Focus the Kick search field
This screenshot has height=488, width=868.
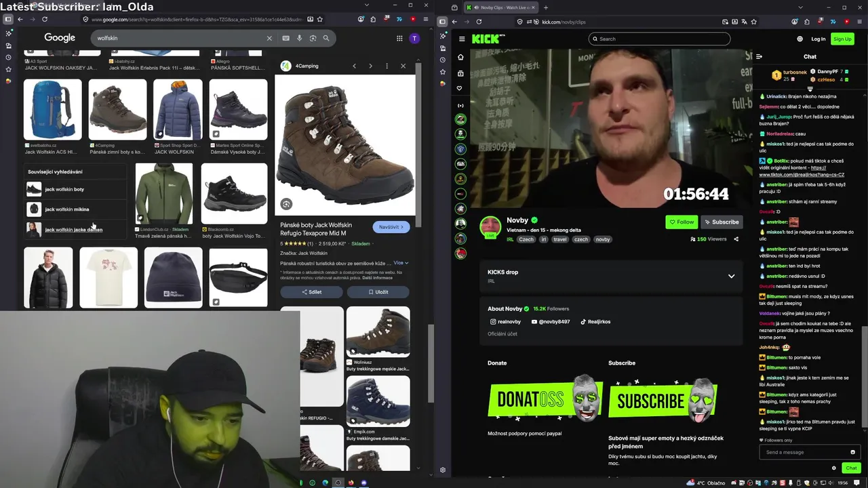tap(659, 39)
